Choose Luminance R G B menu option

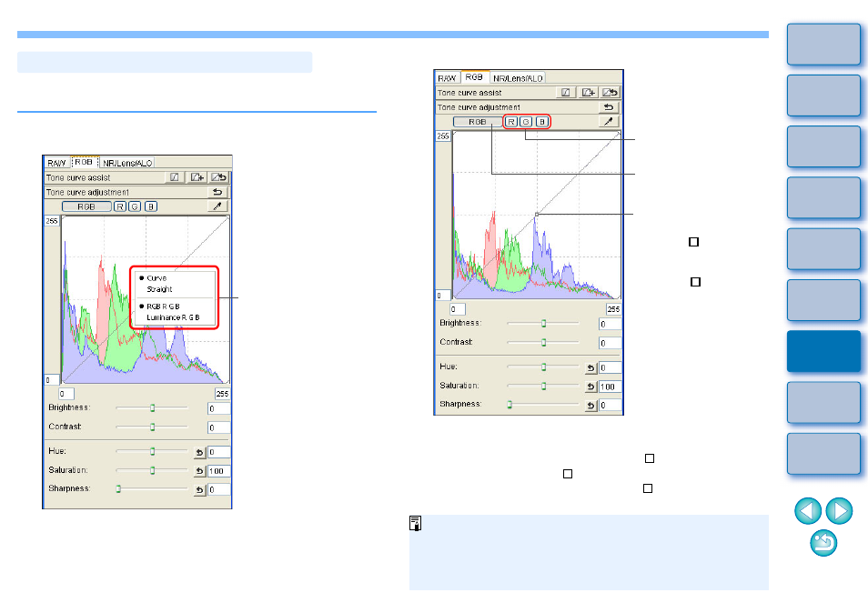[x=173, y=317]
